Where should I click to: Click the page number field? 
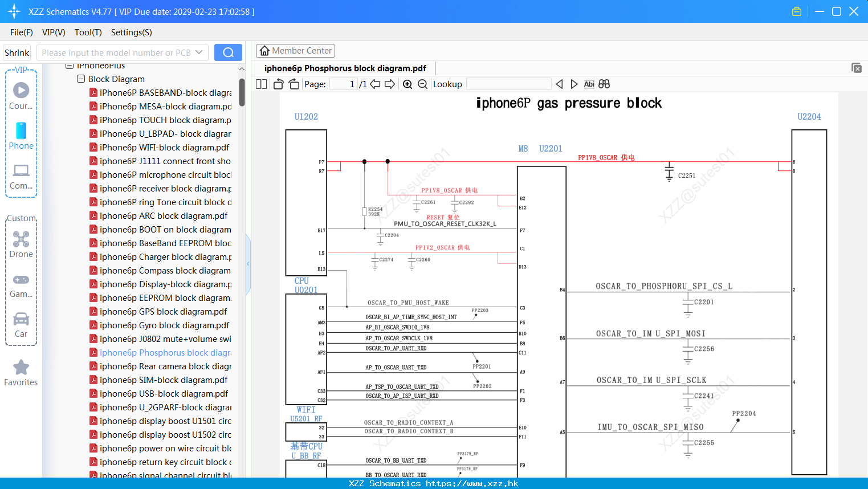[344, 84]
